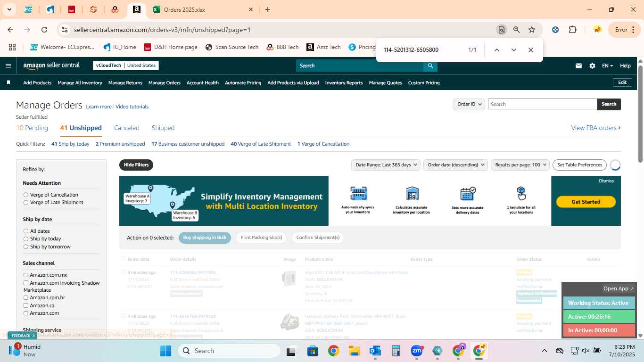Open site information icon in address bar
Viewport: 644px width, 362px height.
click(64, 30)
